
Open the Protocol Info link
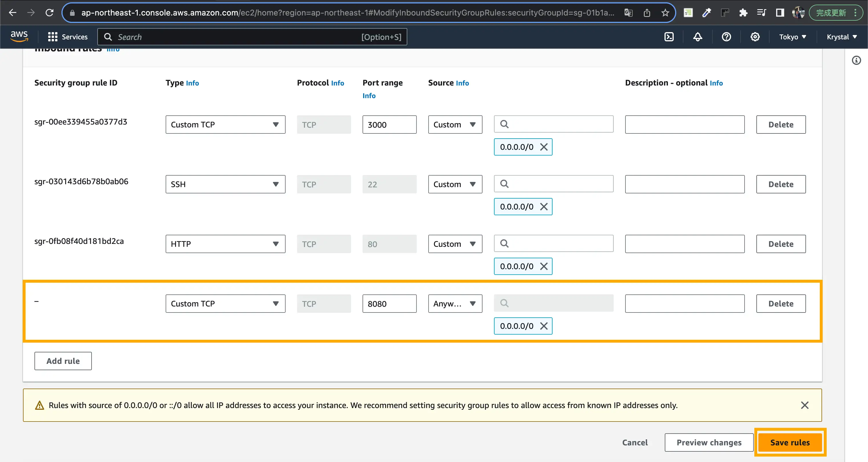click(x=337, y=83)
